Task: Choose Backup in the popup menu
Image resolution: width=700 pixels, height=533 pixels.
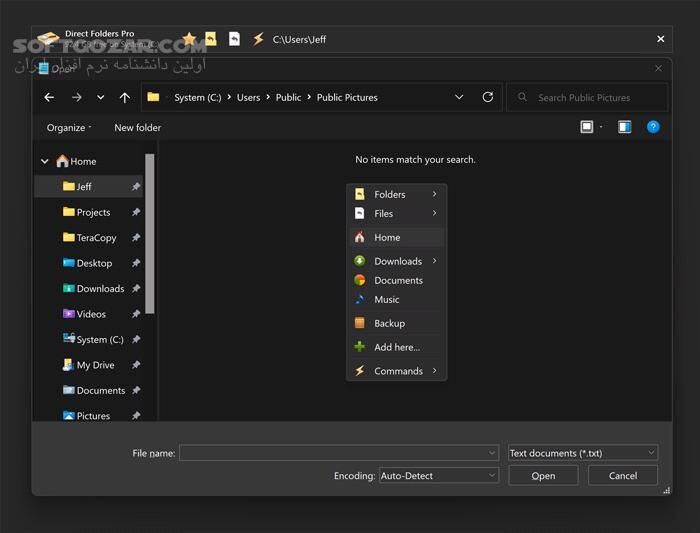Action: pyautogui.click(x=396, y=323)
